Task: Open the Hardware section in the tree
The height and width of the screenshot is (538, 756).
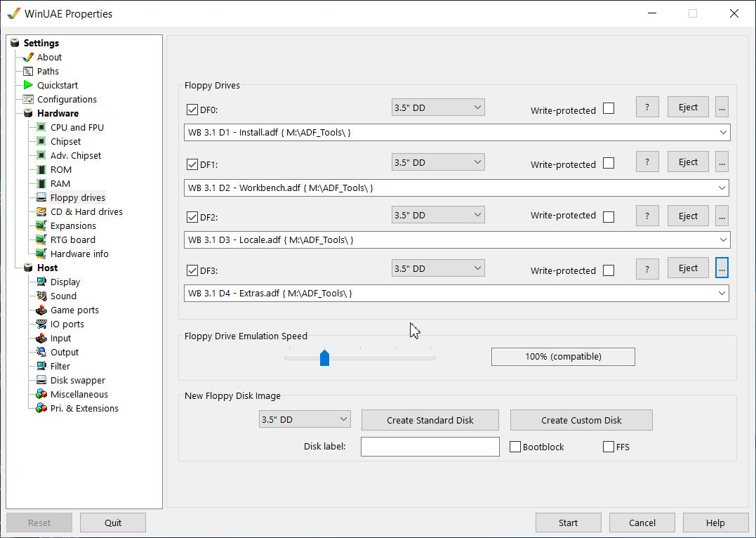Action: tap(58, 113)
